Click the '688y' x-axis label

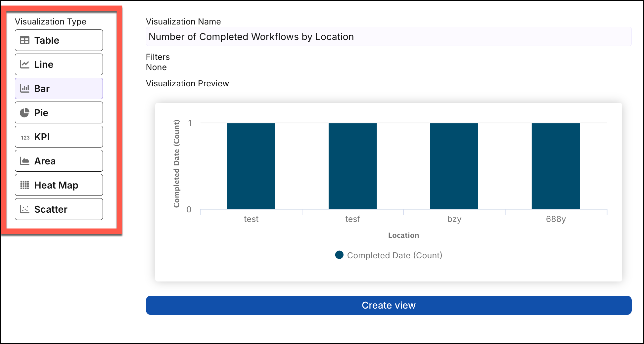(556, 219)
